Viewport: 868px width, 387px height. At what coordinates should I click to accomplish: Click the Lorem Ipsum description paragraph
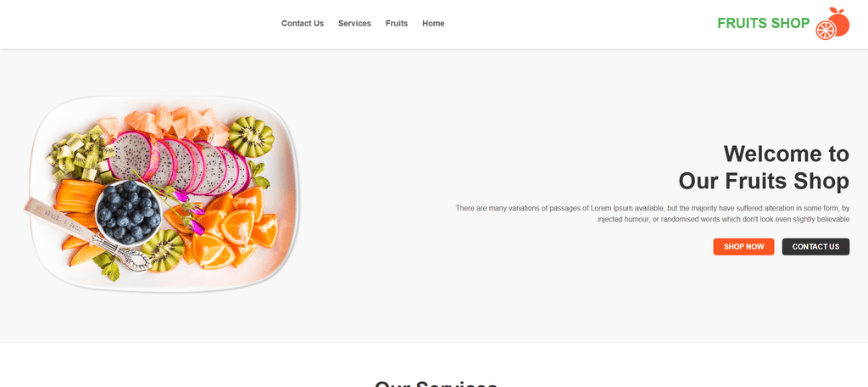point(652,214)
